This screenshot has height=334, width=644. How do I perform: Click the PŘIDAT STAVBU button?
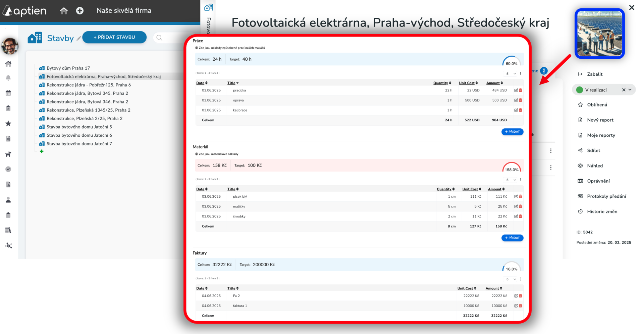pos(114,37)
